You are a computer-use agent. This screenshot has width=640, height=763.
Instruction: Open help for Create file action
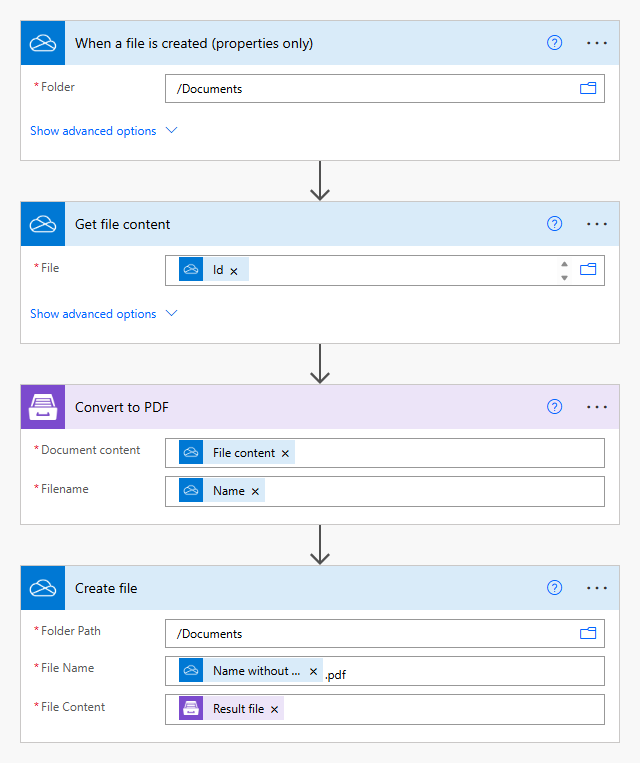(x=554, y=588)
